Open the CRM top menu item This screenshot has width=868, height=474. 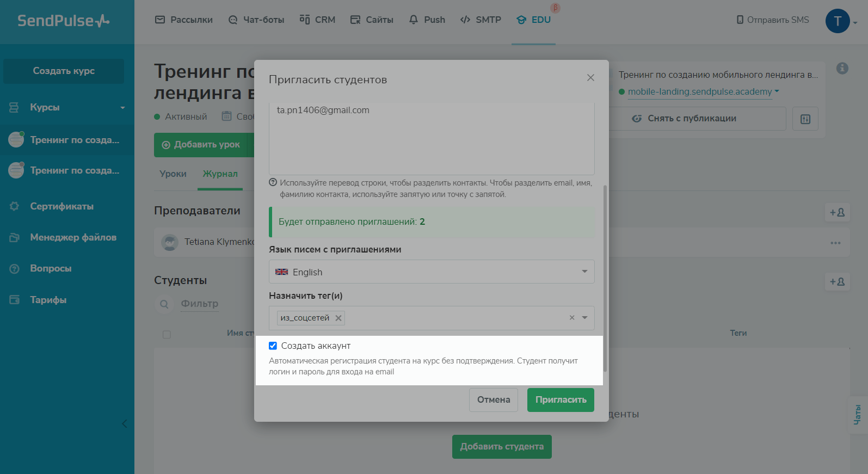click(318, 20)
